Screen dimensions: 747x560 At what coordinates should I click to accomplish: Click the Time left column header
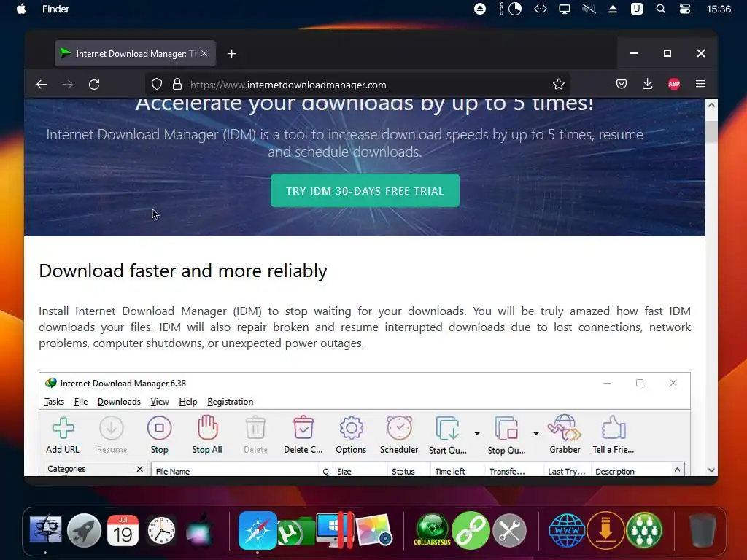(459, 471)
